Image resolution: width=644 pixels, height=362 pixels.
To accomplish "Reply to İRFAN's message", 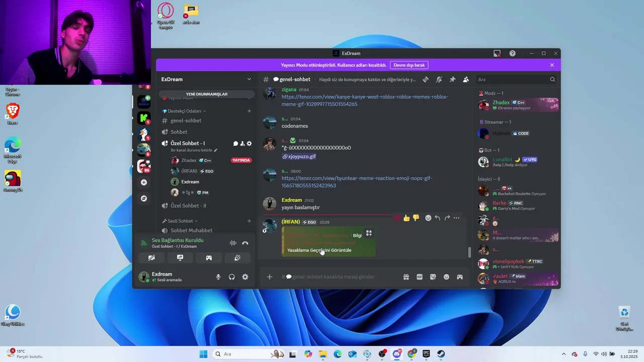I will [x=438, y=218].
